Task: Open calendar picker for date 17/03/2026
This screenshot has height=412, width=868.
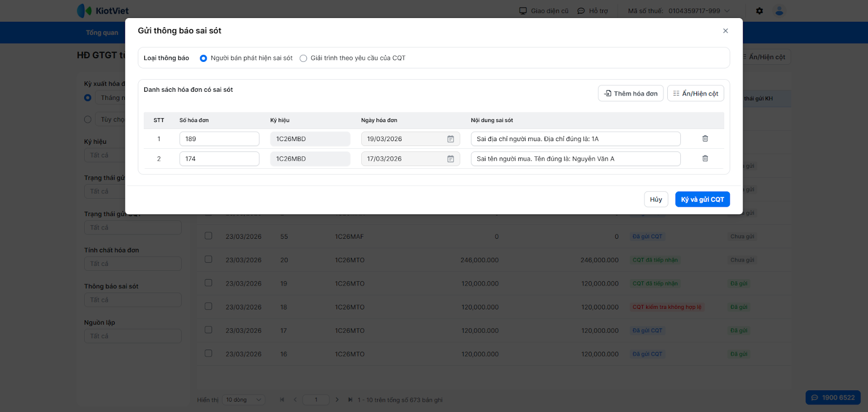Action: (450, 159)
